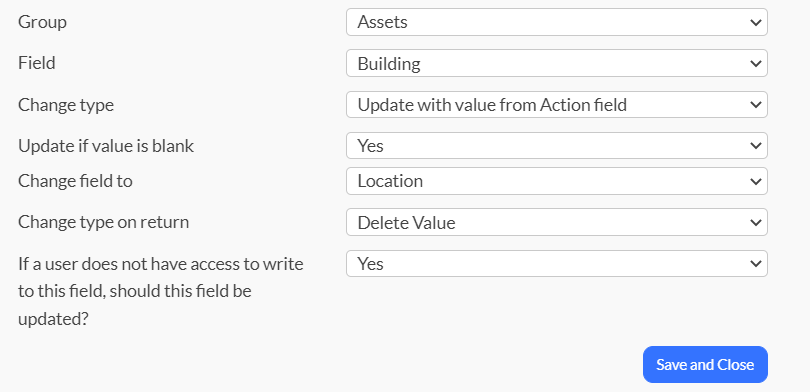Open the Update if value is blank dropdown
The image size is (810, 392).
(x=557, y=146)
